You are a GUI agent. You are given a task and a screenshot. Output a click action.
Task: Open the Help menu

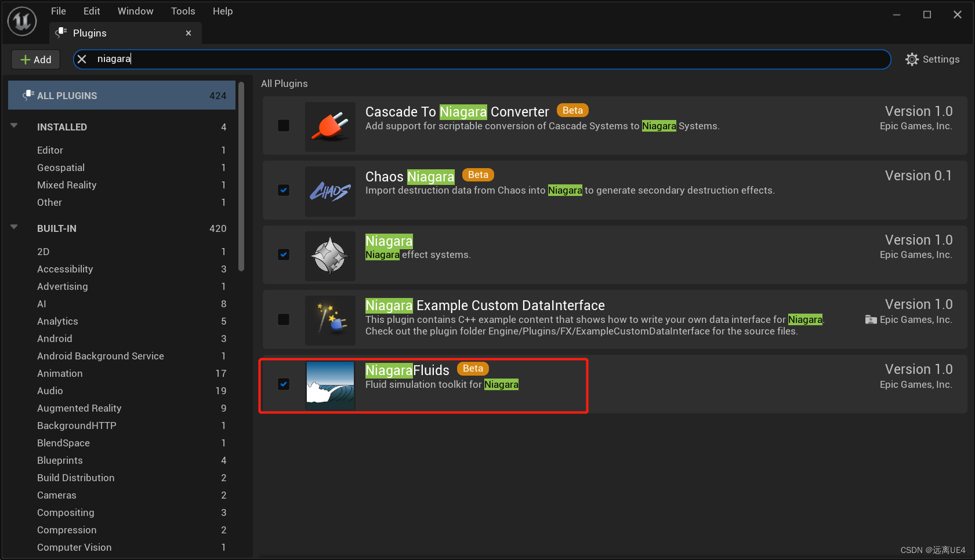223,11
